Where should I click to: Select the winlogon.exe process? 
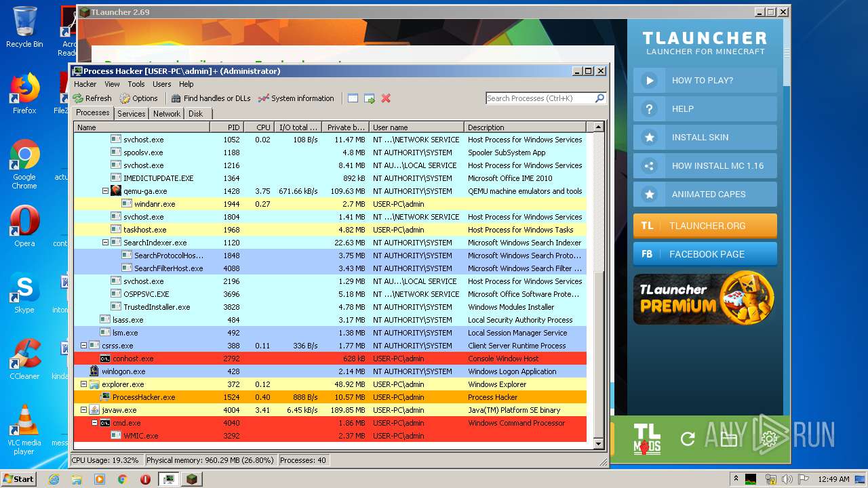click(x=330, y=371)
